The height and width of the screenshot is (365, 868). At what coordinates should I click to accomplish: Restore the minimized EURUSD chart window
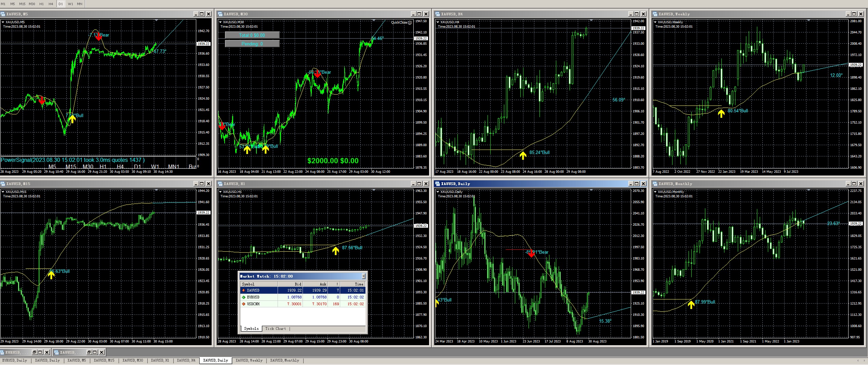(35, 352)
